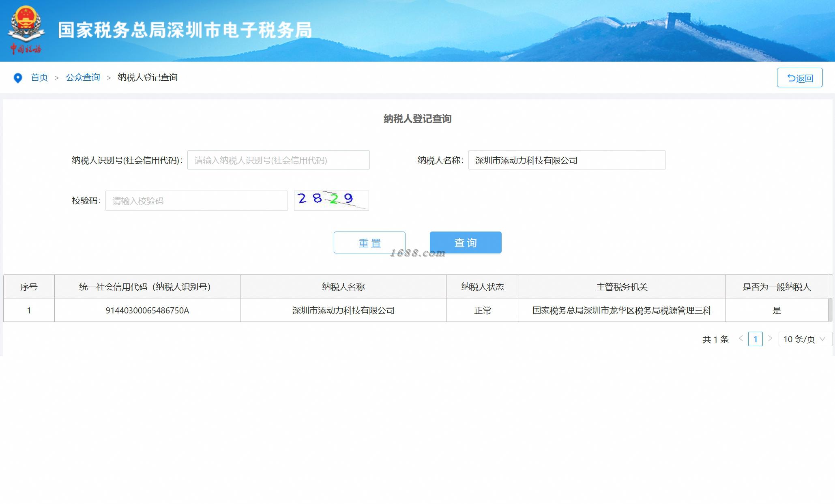Open the 首页 breadcrumb link
This screenshot has width=835, height=504.
tap(39, 77)
